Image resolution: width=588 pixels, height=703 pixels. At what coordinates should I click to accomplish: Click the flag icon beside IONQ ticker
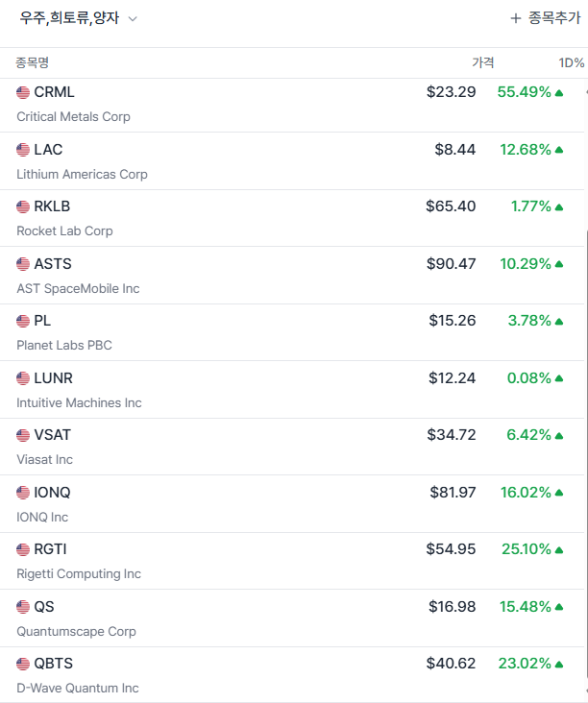point(23,493)
